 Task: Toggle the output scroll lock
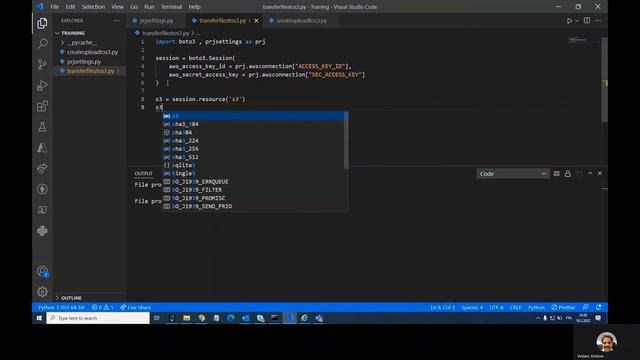567,173
